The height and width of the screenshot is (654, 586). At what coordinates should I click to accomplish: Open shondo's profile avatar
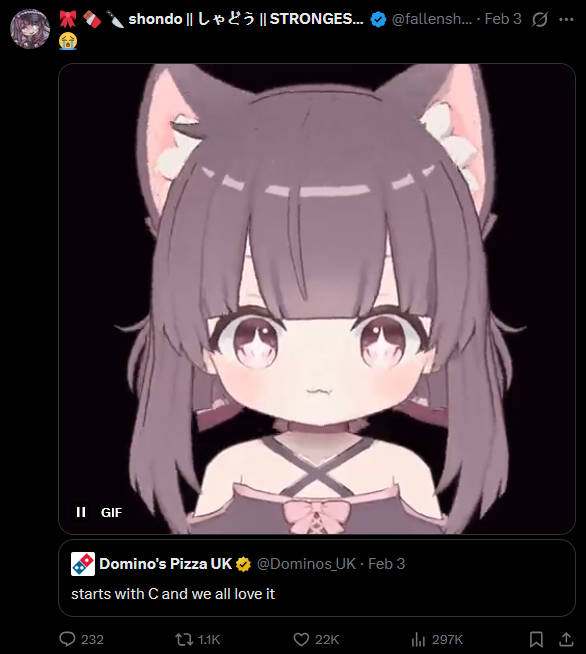click(x=30, y=29)
